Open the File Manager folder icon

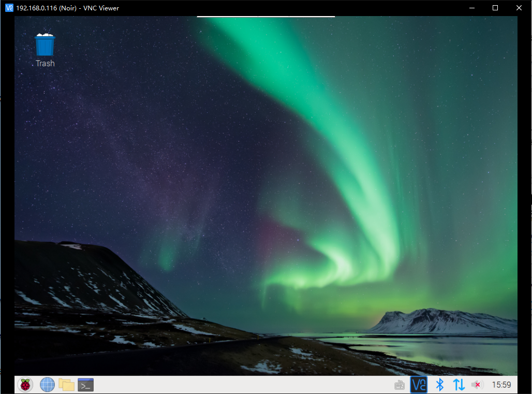66,385
